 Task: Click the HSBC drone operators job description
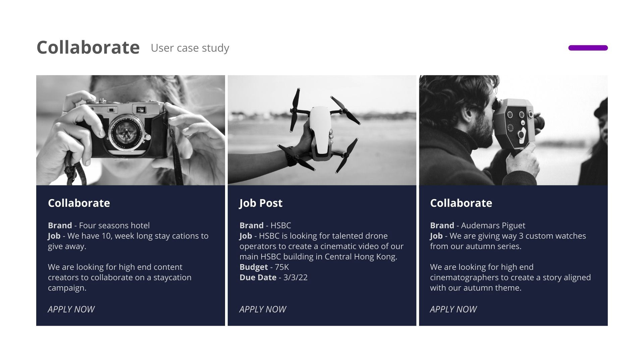click(x=321, y=246)
